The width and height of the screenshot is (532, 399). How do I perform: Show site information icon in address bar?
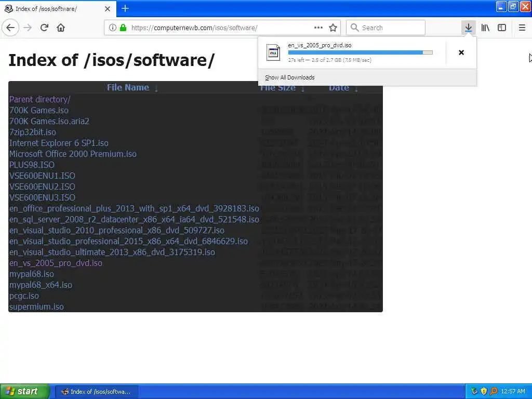(x=113, y=28)
